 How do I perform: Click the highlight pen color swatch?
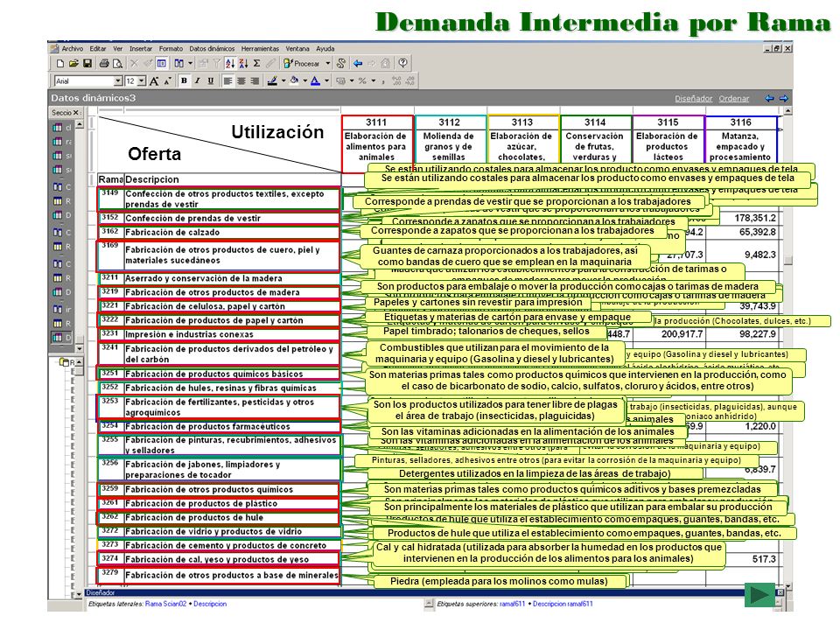point(272,80)
